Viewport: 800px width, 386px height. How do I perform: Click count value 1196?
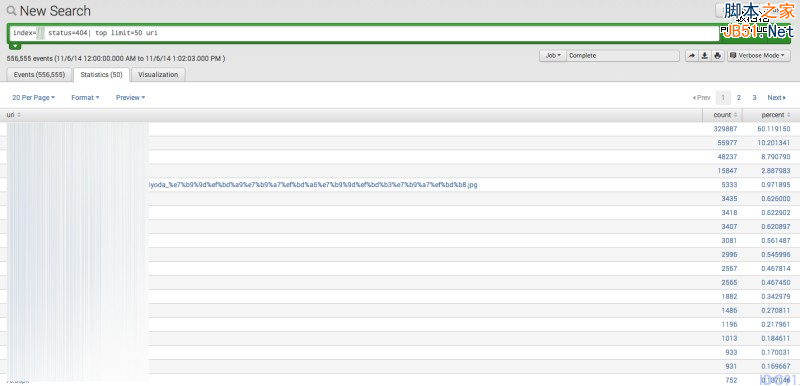click(729, 324)
